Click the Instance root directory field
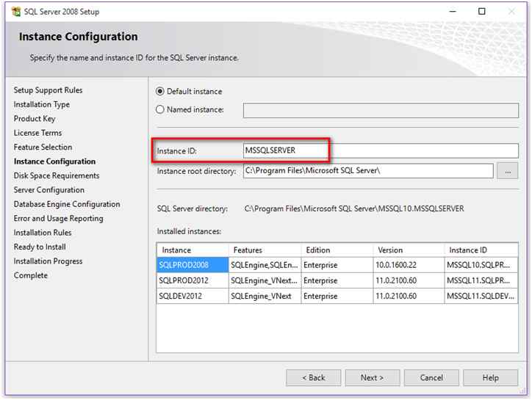This screenshot has width=532, height=400. (368, 171)
